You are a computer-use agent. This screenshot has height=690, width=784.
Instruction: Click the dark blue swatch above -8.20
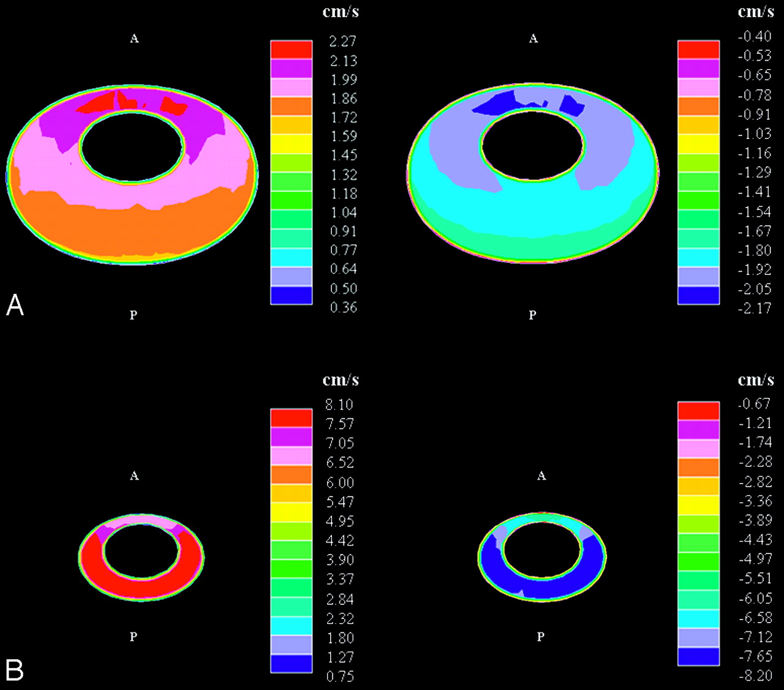pyautogui.click(x=699, y=656)
